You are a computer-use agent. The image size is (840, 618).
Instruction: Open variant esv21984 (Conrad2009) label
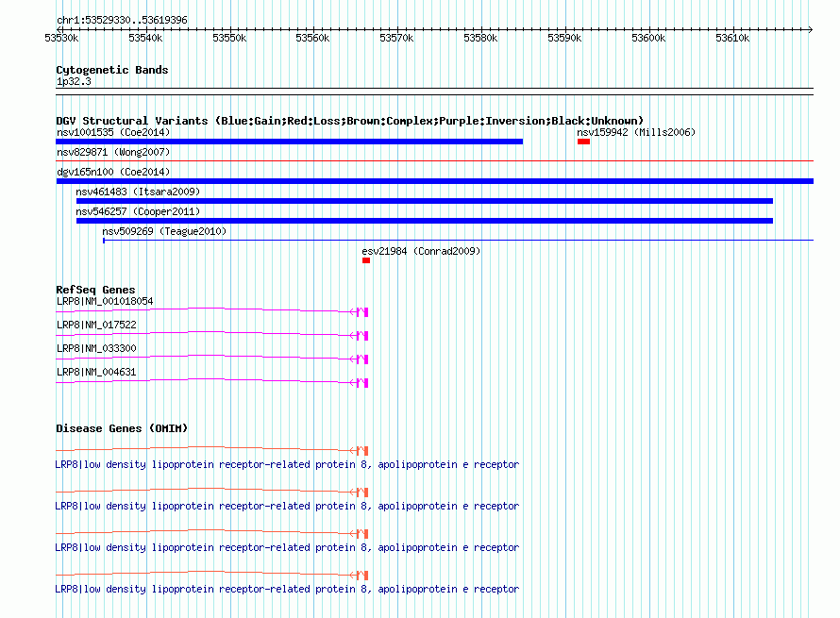(x=421, y=251)
